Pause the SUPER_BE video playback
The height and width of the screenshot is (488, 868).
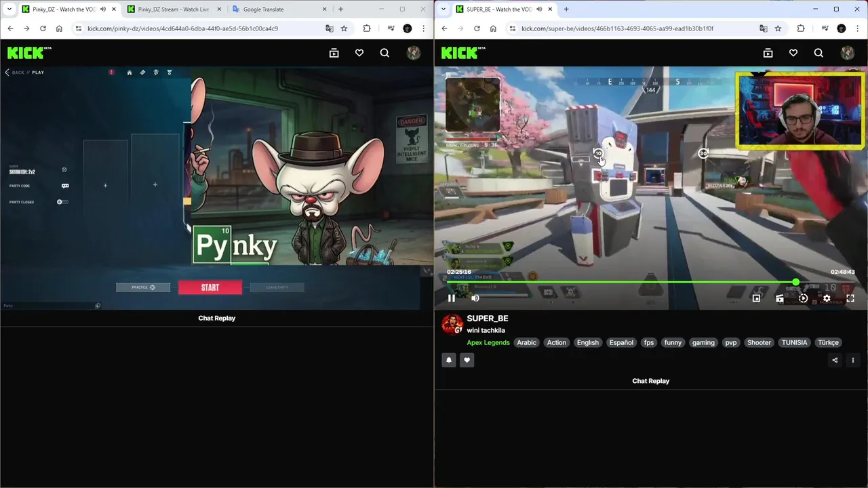[452, 298]
